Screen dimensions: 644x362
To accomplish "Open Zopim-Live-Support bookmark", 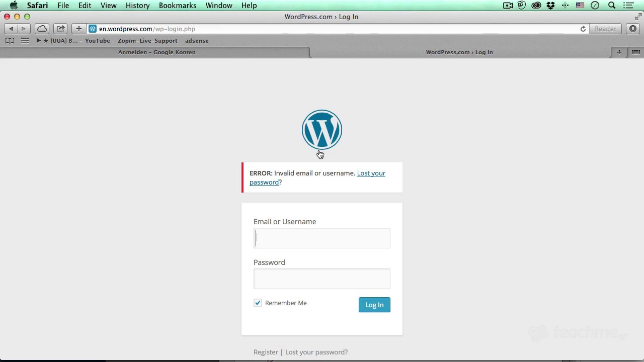I will coord(147,41).
